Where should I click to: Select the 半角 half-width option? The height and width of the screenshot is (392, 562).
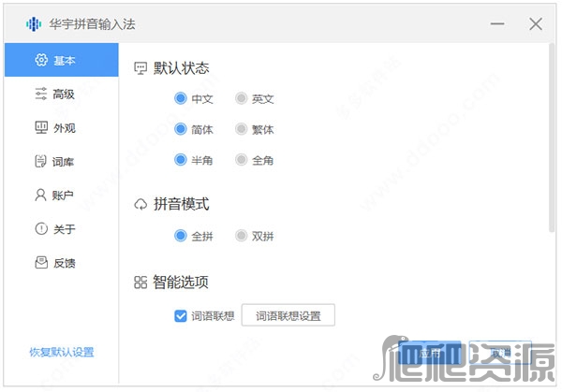tap(180, 160)
